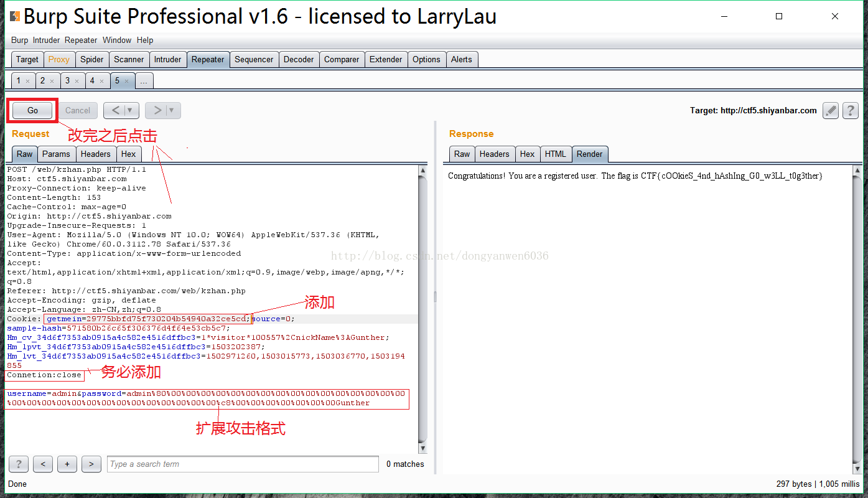
Task: Switch to the Intruder main tab
Action: 168,59
